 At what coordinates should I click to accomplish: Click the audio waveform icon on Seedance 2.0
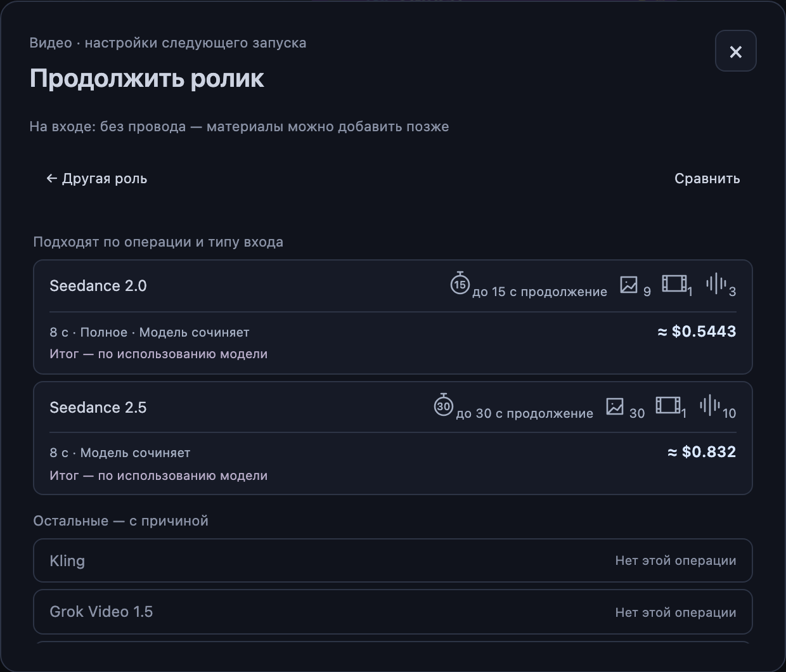(x=716, y=283)
